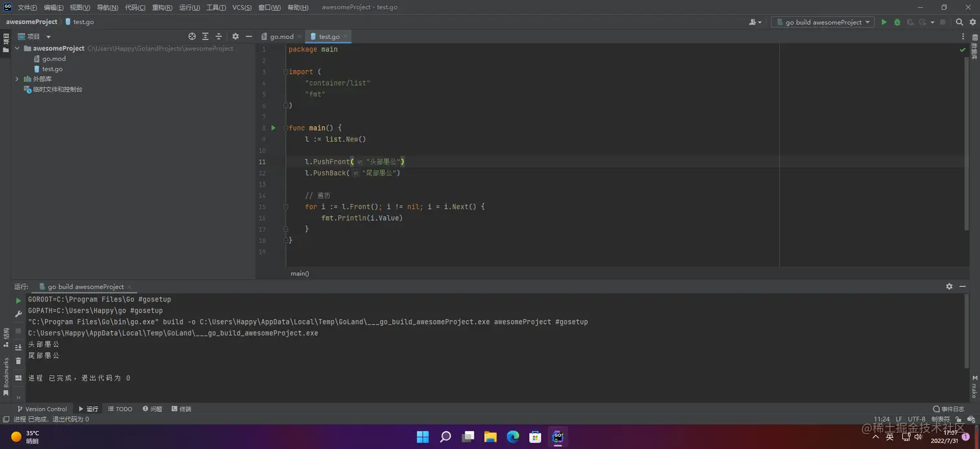Open the 文件(F) menu

tap(27, 7)
